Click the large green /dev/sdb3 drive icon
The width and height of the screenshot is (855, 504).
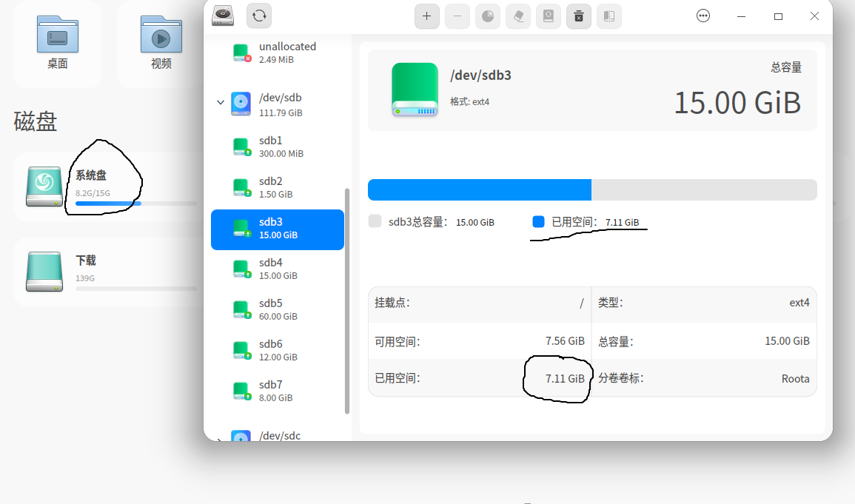(415, 90)
